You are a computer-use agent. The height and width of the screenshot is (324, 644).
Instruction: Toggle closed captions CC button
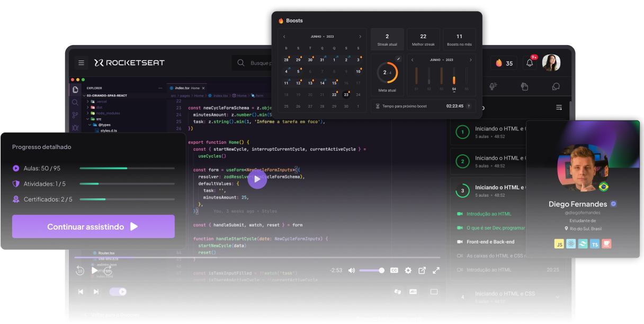pyautogui.click(x=394, y=270)
